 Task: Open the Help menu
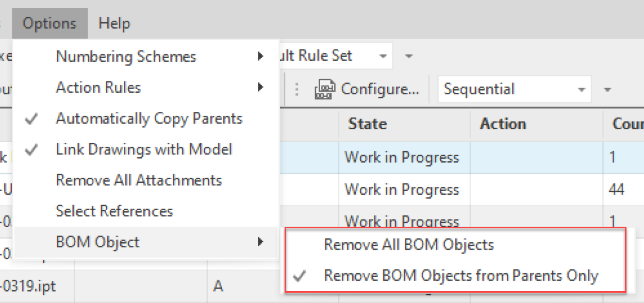114,23
